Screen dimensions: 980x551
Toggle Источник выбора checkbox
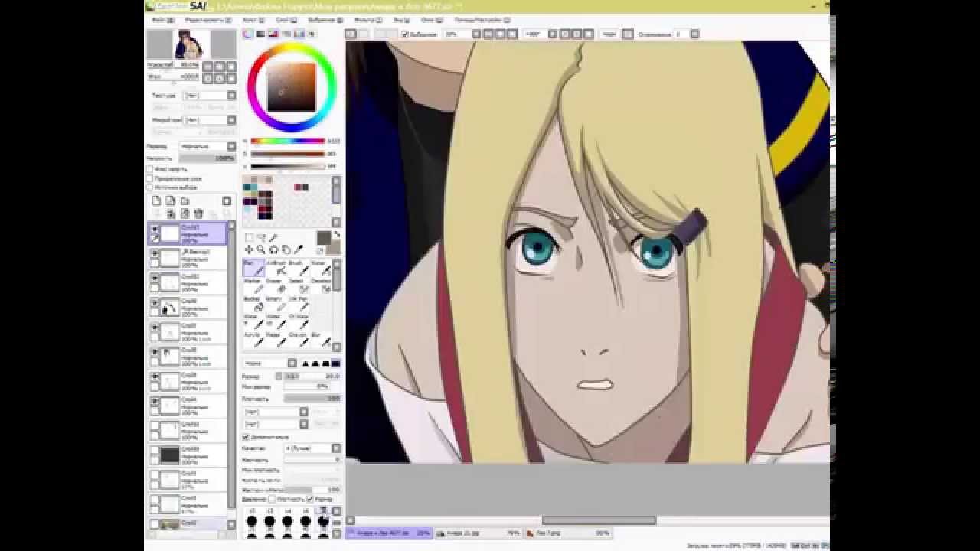pos(149,187)
